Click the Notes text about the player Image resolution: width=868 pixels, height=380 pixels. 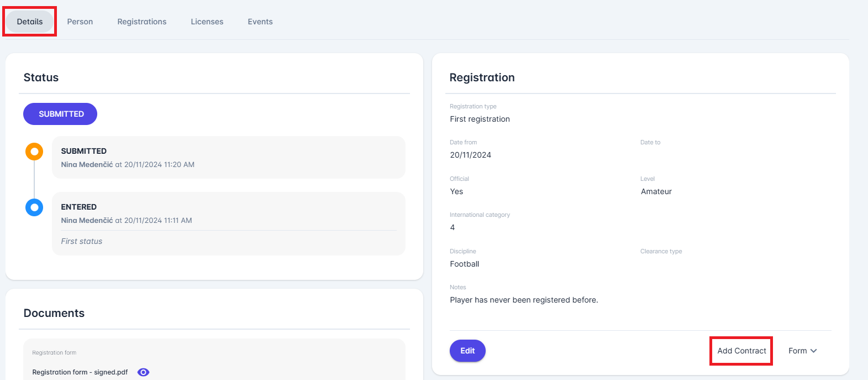click(x=524, y=300)
